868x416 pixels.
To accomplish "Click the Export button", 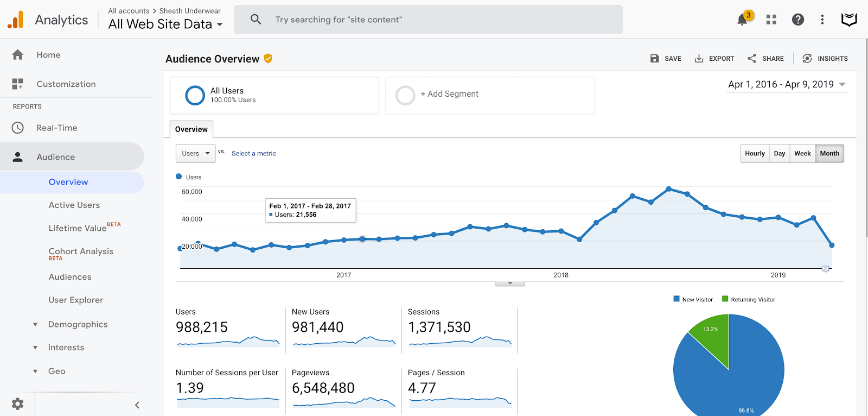I will click(x=714, y=58).
